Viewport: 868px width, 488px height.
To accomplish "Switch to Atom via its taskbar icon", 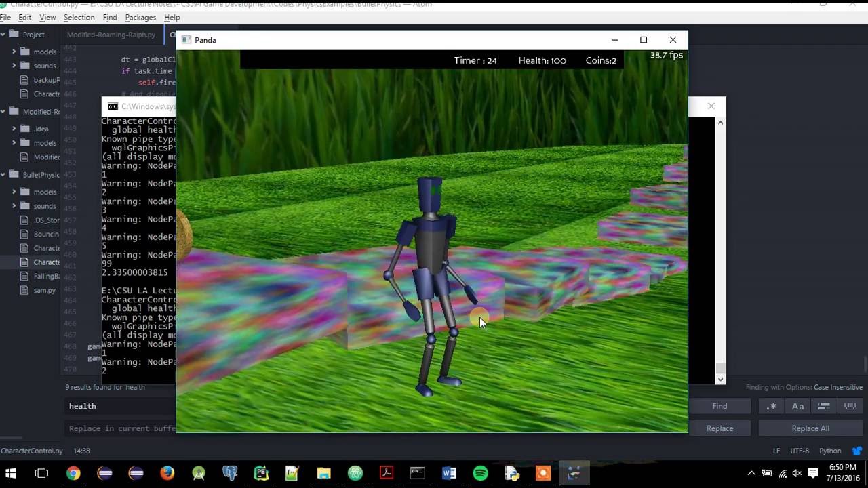I will tap(355, 473).
